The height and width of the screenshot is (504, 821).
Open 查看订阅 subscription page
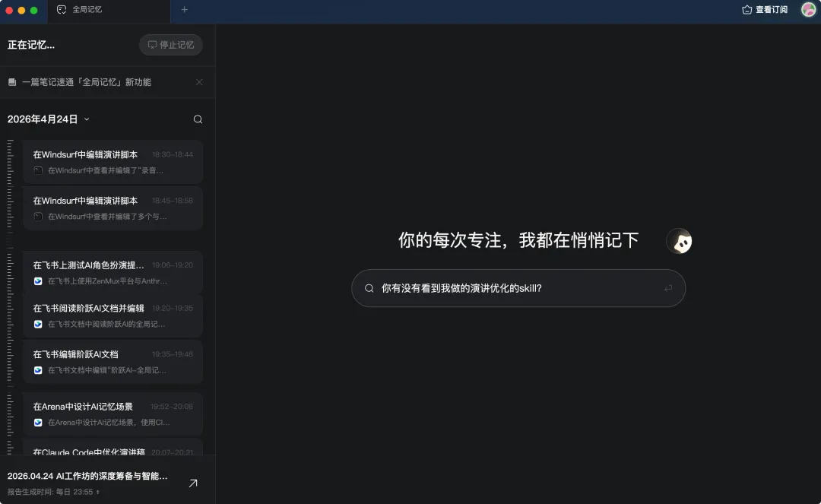[769, 10]
